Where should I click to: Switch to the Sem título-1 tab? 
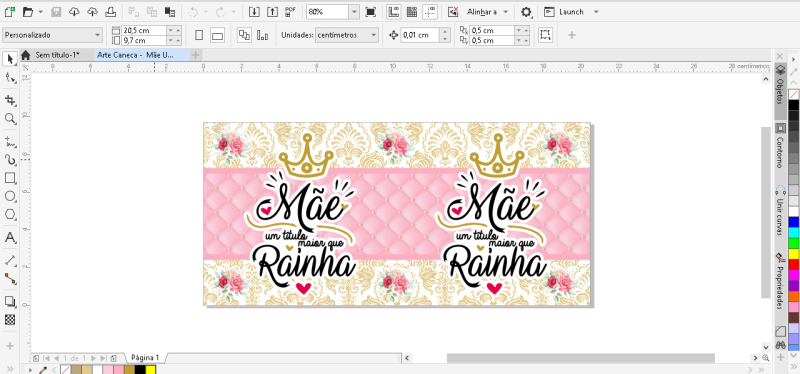tap(57, 55)
